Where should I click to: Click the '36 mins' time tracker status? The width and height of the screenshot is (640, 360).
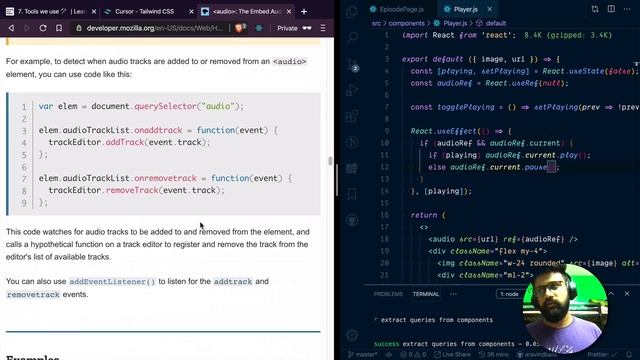click(493, 354)
